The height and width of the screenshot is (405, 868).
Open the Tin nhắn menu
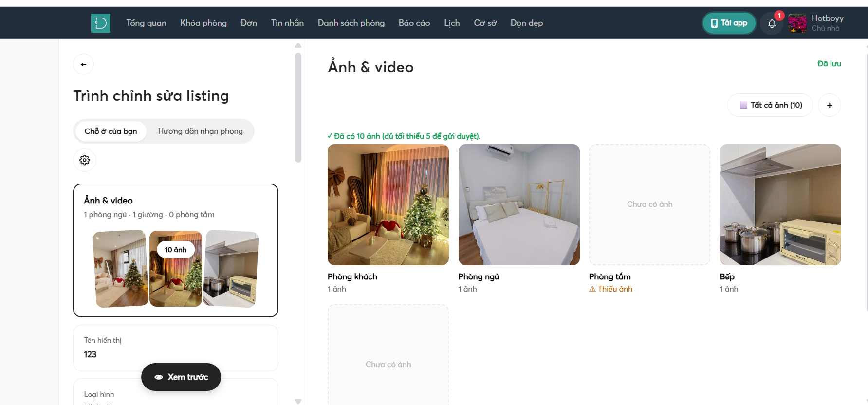(287, 23)
